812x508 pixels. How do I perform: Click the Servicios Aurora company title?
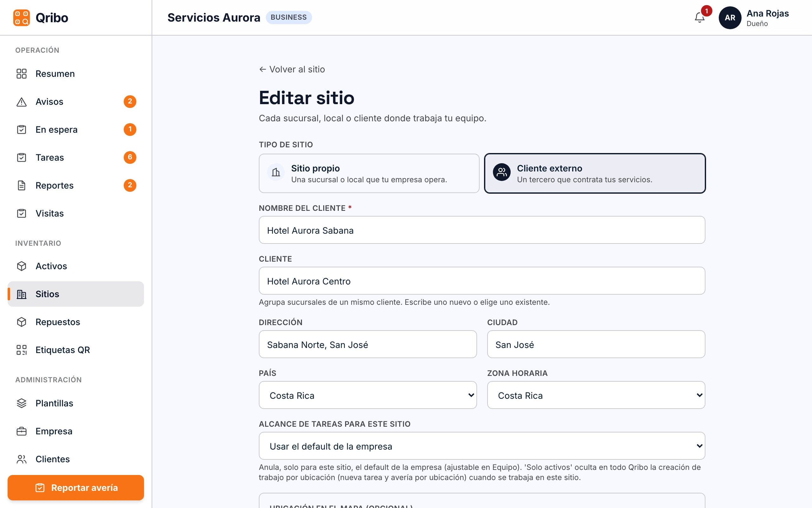click(214, 17)
